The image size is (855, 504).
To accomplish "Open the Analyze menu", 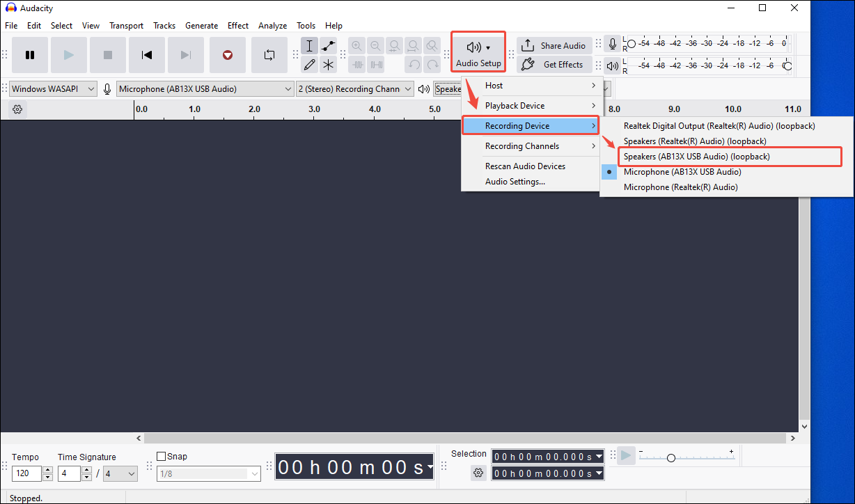I will pos(273,26).
